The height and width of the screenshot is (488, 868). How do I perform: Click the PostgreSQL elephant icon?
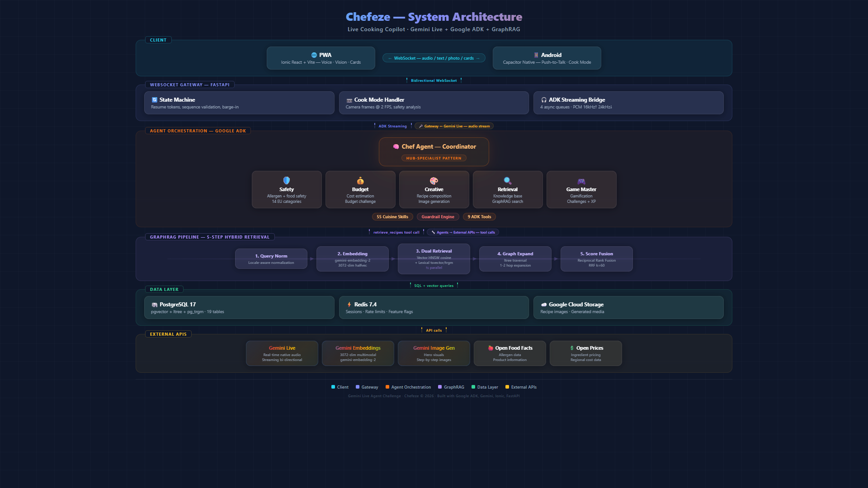(x=155, y=305)
